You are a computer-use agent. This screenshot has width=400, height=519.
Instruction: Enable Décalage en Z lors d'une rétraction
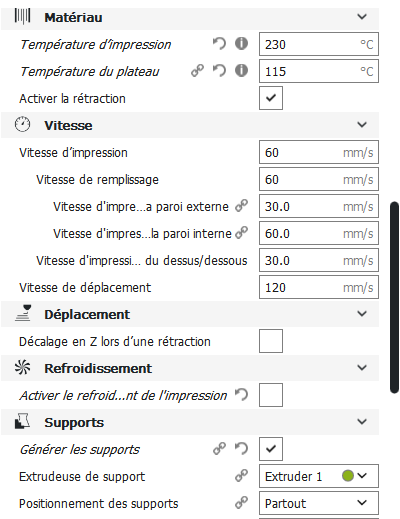271,341
